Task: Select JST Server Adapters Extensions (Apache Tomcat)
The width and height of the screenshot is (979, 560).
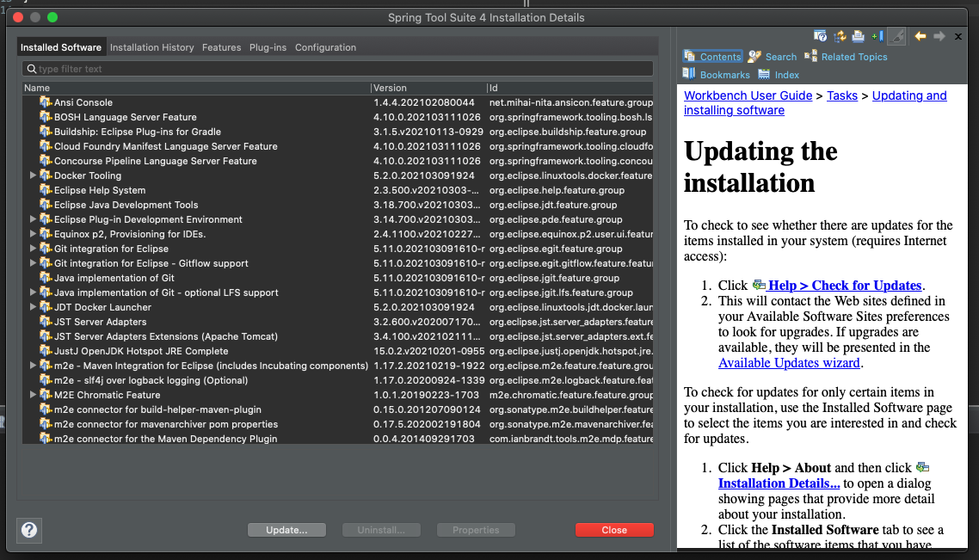Action: (338, 336)
